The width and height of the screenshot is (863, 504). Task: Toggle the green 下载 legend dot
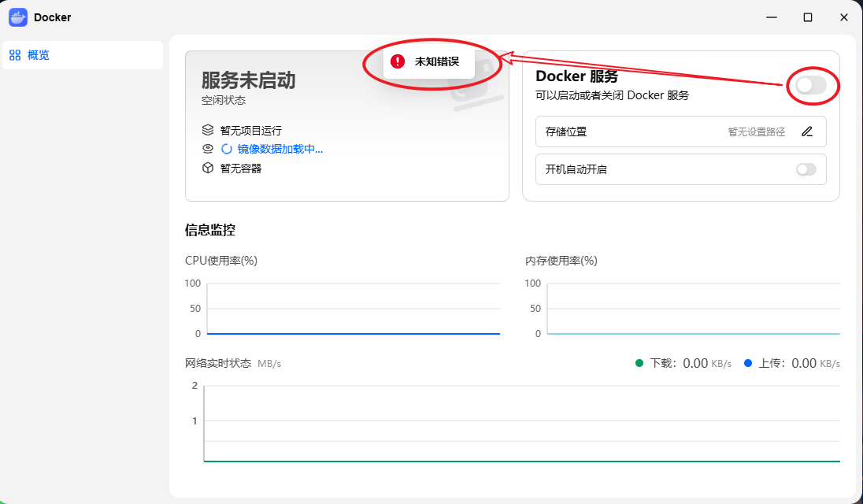[x=639, y=363]
